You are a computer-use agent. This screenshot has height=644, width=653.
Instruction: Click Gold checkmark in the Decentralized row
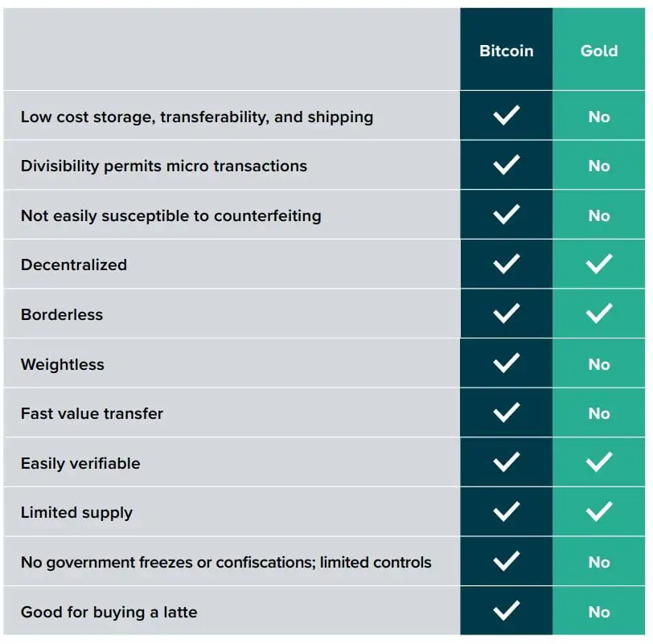click(x=599, y=264)
